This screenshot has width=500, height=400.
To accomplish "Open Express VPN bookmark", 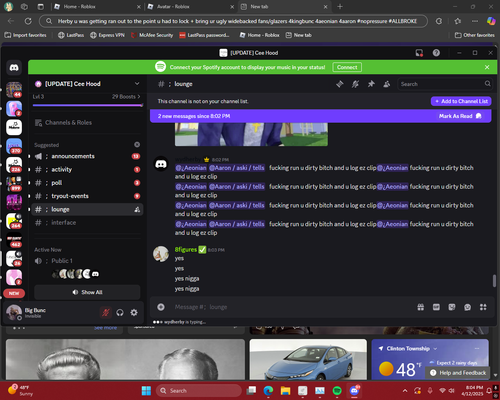I will coord(107,35).
